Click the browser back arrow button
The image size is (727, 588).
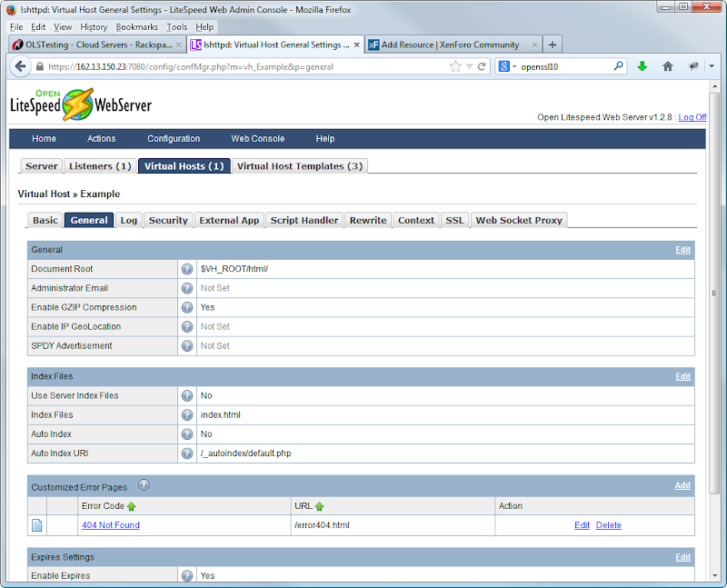(20, 66)
